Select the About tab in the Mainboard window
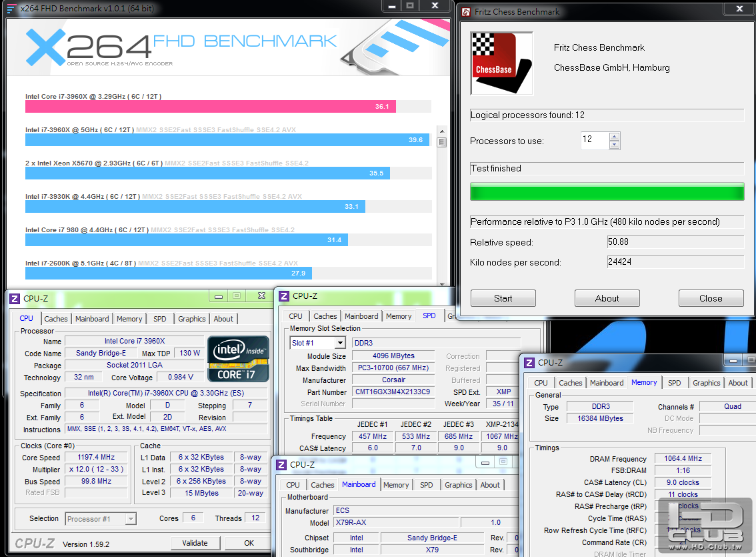The width and height of the screenshot is (756, 557). (490, 485)
